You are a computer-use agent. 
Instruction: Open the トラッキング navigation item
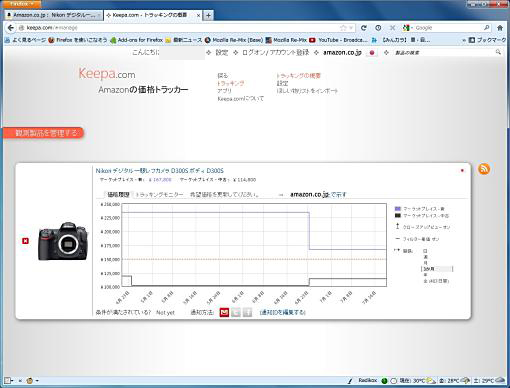[x=231, y=83]
